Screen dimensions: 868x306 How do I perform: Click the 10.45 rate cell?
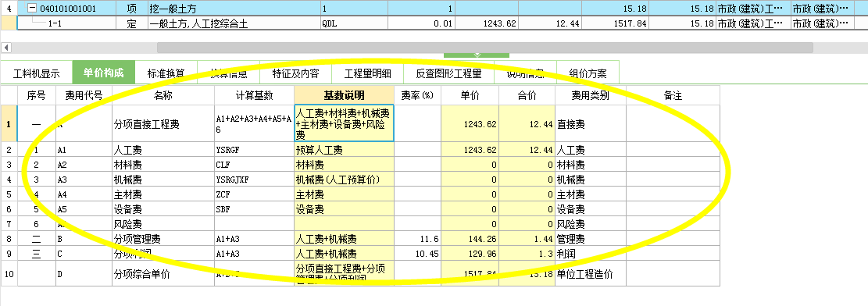click(x=418, y=254)
